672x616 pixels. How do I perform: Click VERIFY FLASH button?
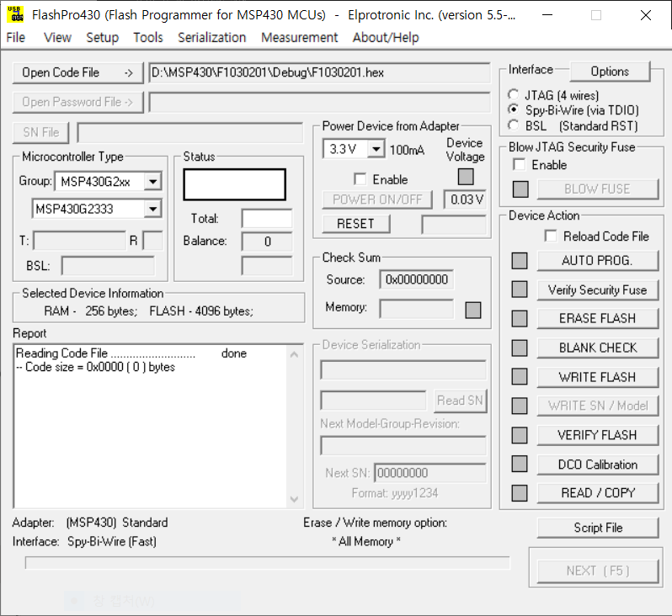pyautogui.click(x=597, y=435)
